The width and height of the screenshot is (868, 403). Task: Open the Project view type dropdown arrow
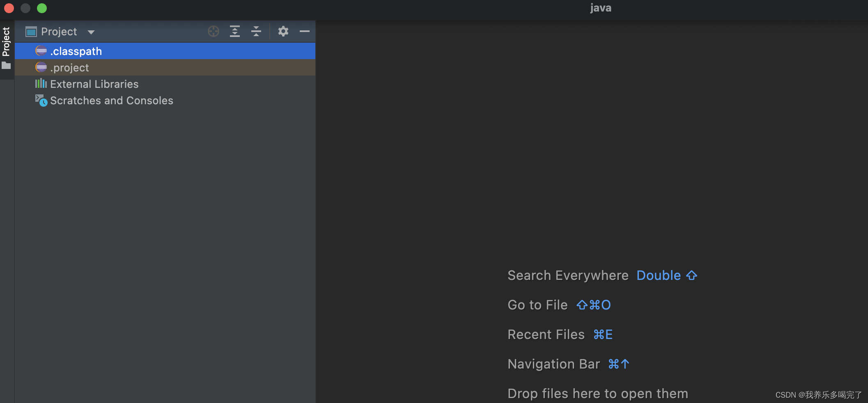point(91,32)
